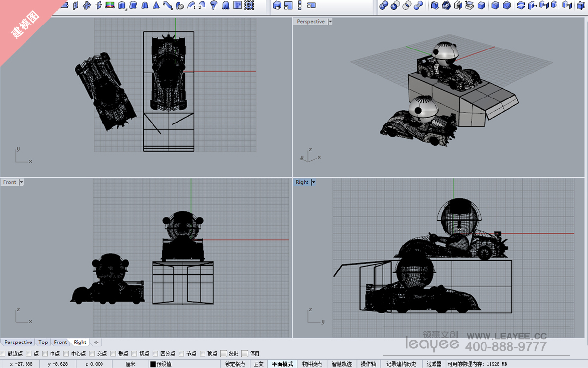
Task: Toggle 锁定格点 grid snap in status bar
Action: (235, 364)
